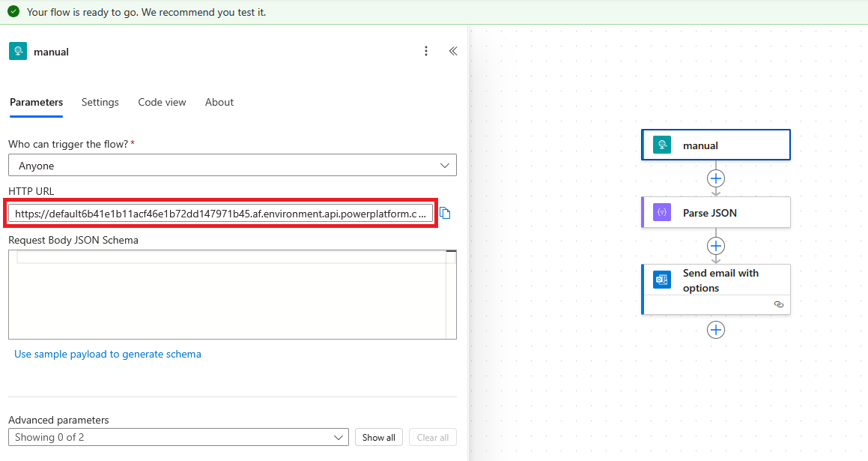Click the Parse JSON node icon
The height and width of the screenshot is (461, 868).
[x=662, y=212]
